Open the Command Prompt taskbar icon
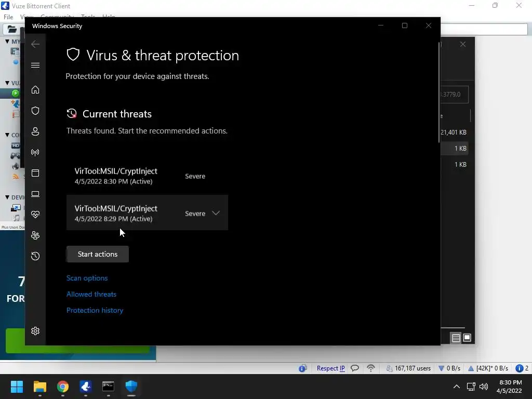The height and width of the screenshot is (399, 532). coord(108,387)
